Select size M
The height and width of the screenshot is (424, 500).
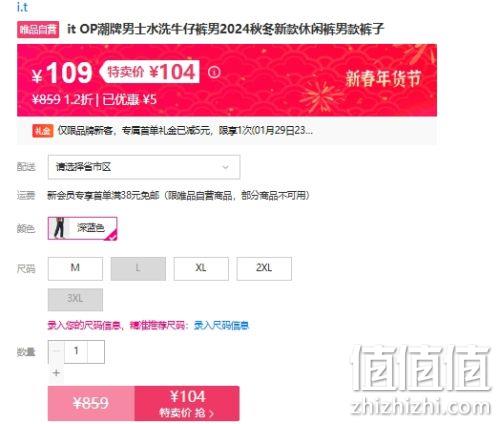75,268
